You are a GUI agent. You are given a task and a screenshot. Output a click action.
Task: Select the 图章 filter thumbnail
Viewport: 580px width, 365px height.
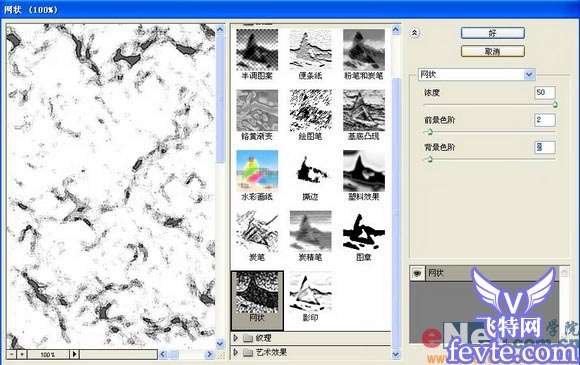pos(364,231)
